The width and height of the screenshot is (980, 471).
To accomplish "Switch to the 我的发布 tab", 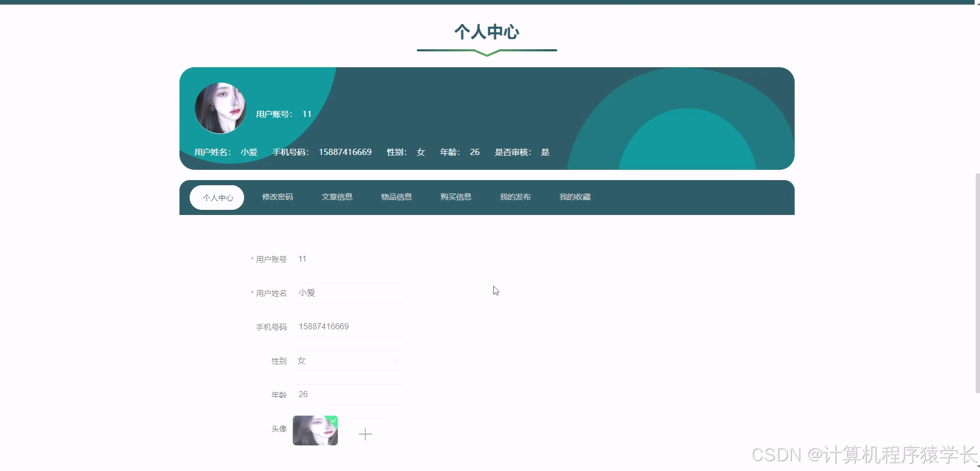I will pos(515,197).
